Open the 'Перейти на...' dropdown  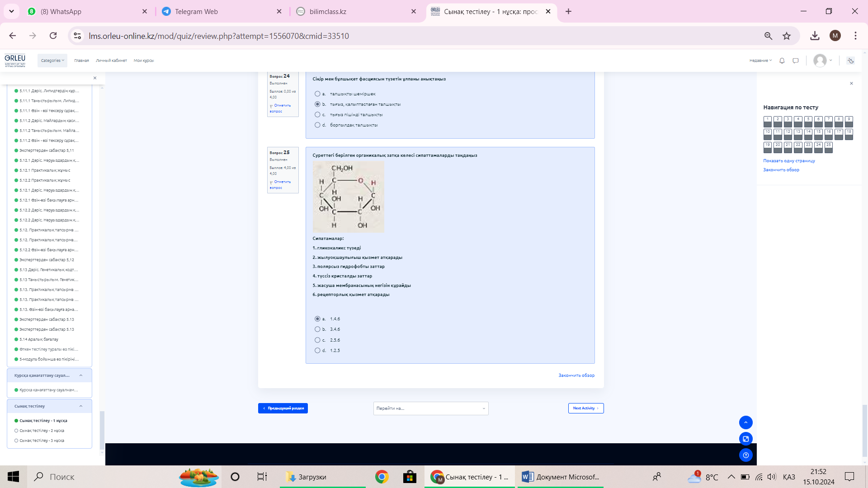pyautogui.click(x=430, y=408)
